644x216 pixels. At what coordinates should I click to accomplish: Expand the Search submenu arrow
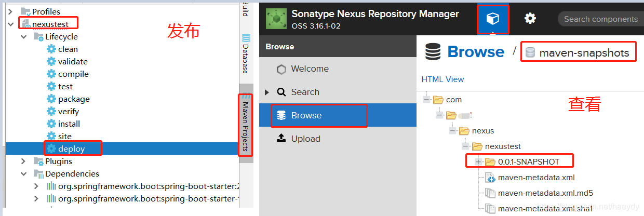click(267, 92)
